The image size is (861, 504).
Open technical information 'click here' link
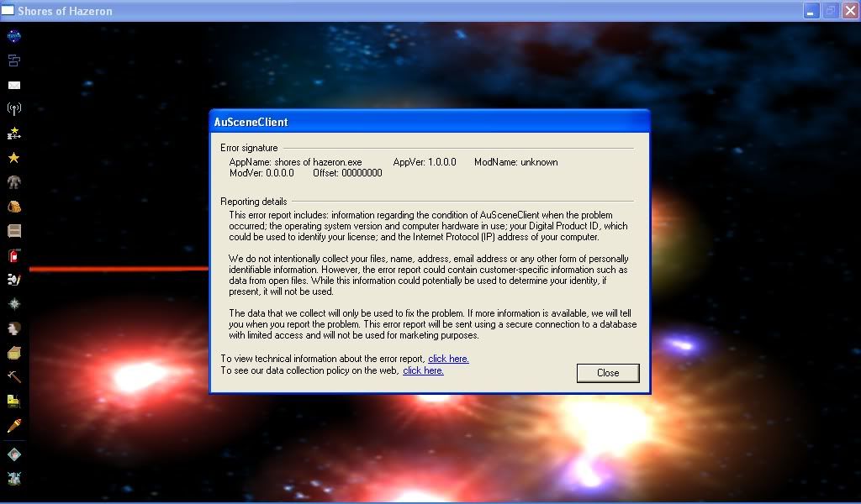click(448, 359)
